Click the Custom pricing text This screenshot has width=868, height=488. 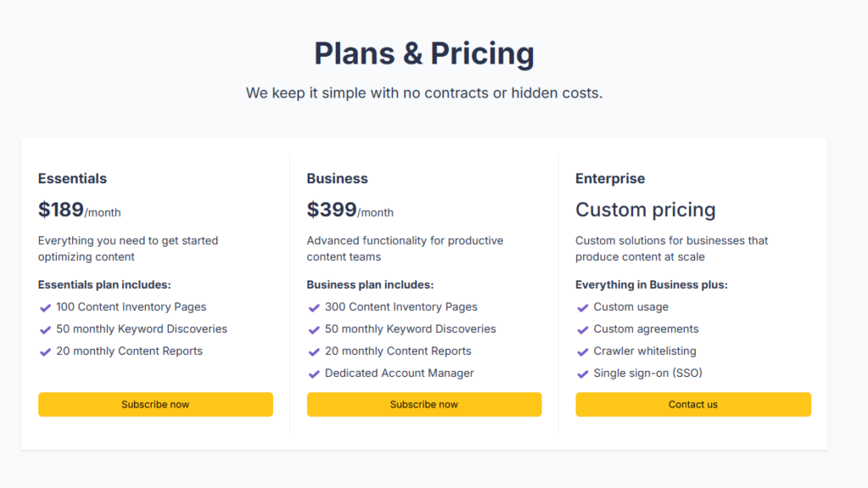pyautogui.click(x=645, y=210)
